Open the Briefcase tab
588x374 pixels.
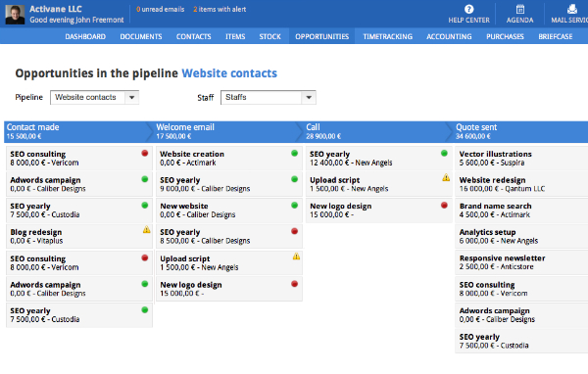[556, 37]
